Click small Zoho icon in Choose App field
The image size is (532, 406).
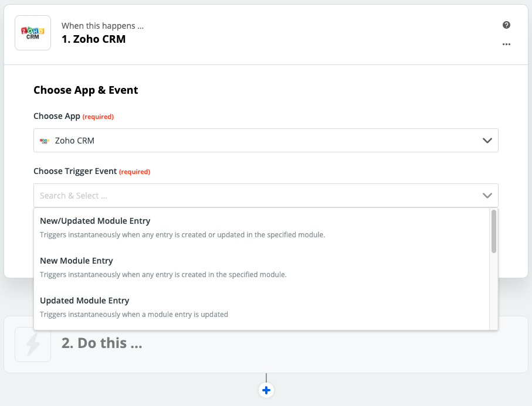45,141
